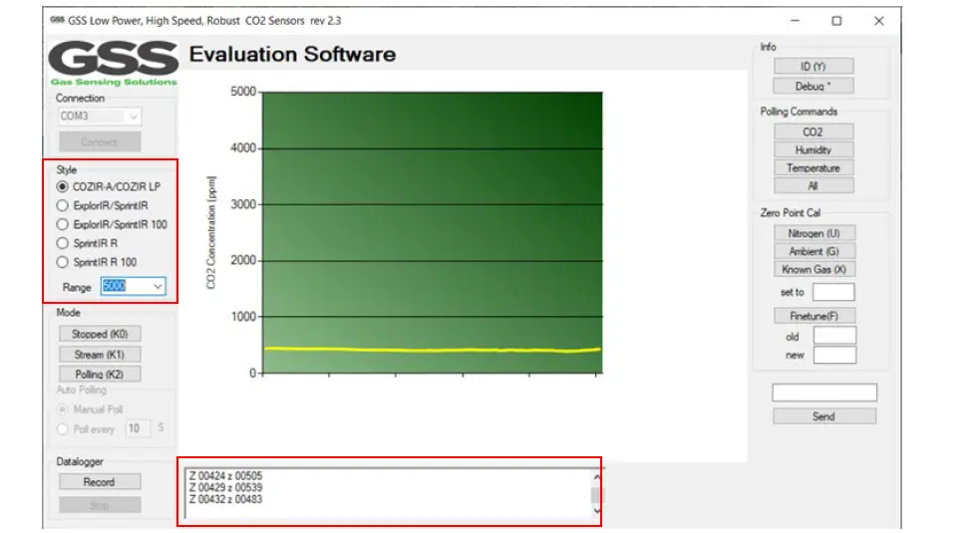Choose the ExplorIR/SprintIR 100 style
This screenshot has width=980, height=533.
[x=62, y=224]
